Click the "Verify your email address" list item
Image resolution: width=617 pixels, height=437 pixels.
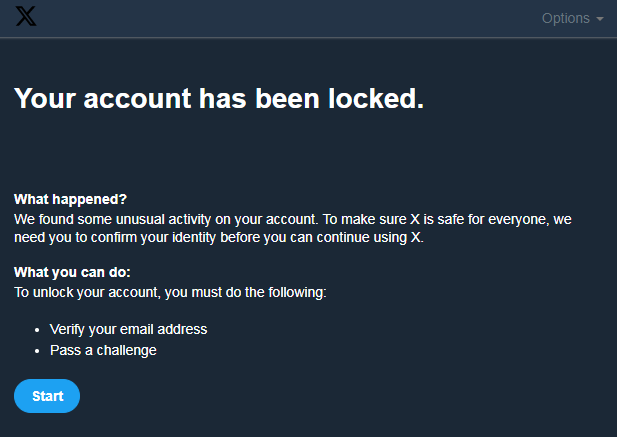pyautogui.click(x=128, y=329)
